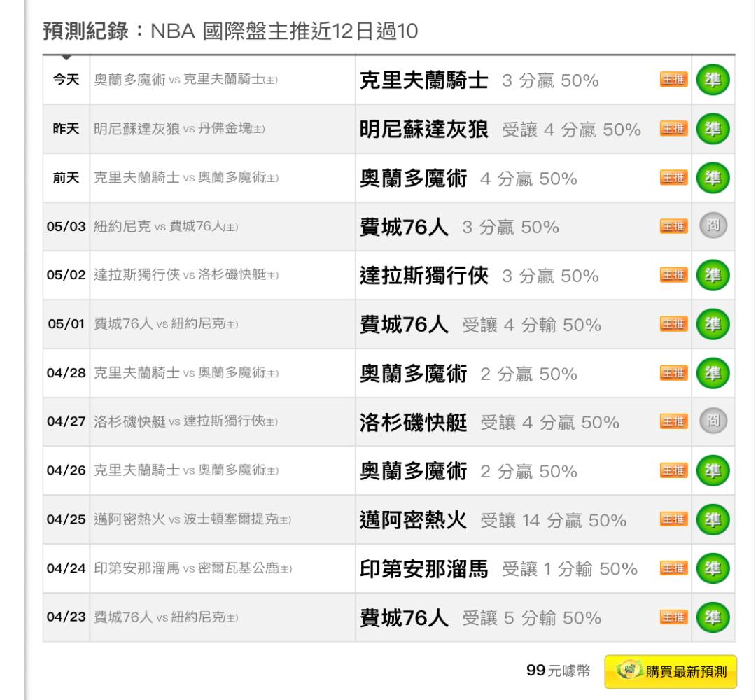Screen dimensions: 756x700
Task: Click the green 準 icon in the 04/24 row
Action: tap(713, 568)
